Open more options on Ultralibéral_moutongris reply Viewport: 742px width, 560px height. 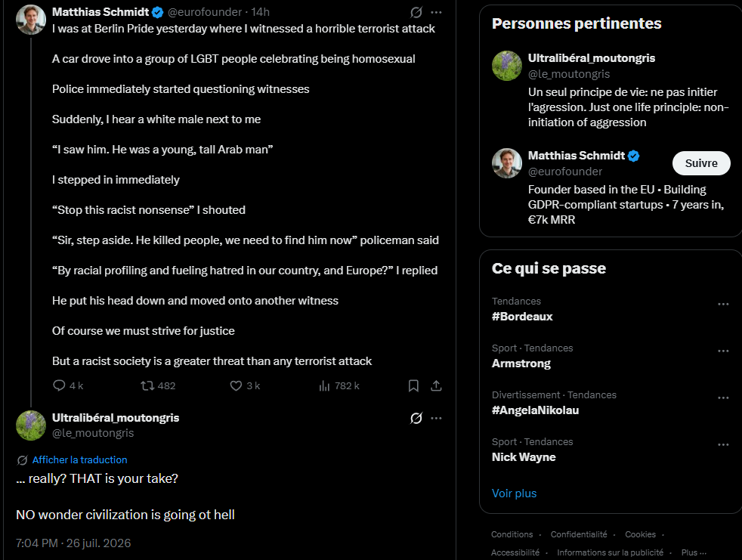pyautogui.click(x=436, y=418)
